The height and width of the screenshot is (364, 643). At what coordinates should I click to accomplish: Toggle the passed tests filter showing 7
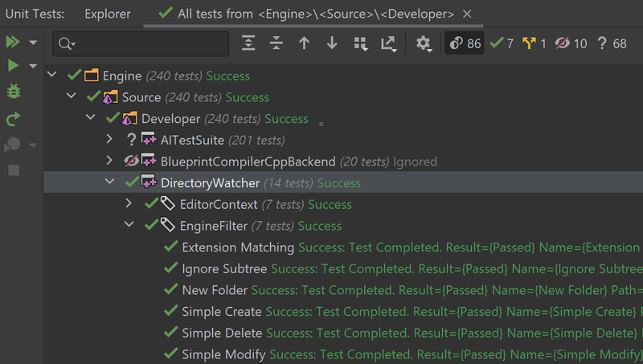[x=502, y=43]
